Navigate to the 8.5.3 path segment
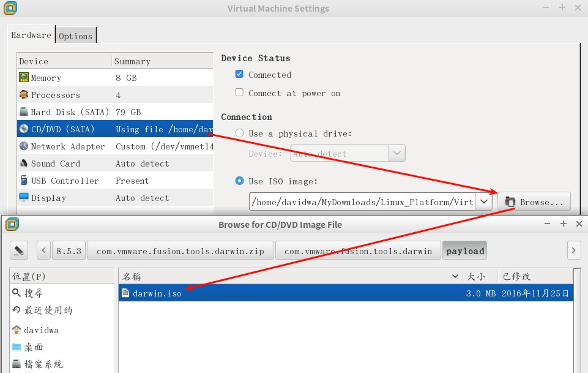 click(69, 251)
